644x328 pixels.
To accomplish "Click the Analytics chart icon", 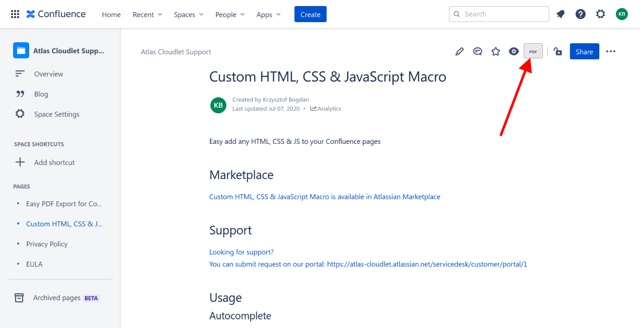I will [x=313, y=109].
